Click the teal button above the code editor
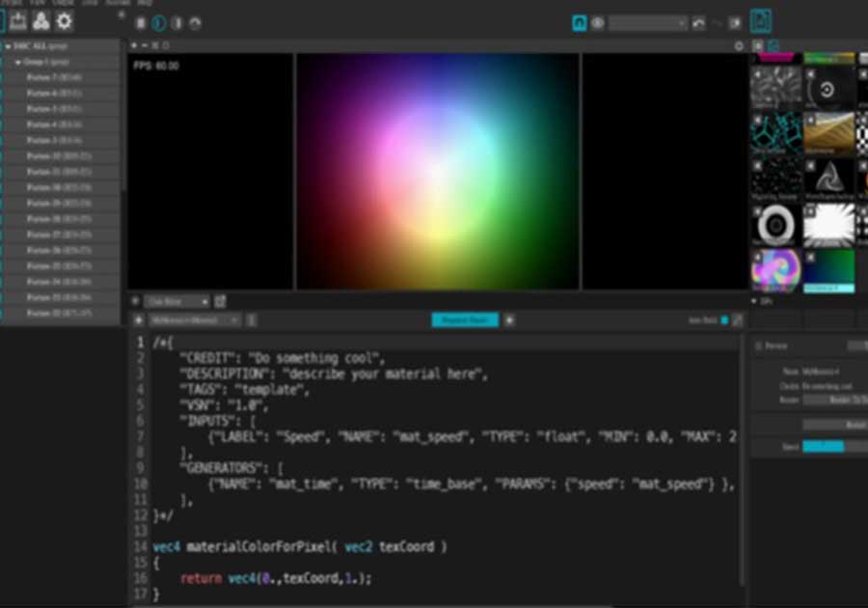 (x=465, y=320)
